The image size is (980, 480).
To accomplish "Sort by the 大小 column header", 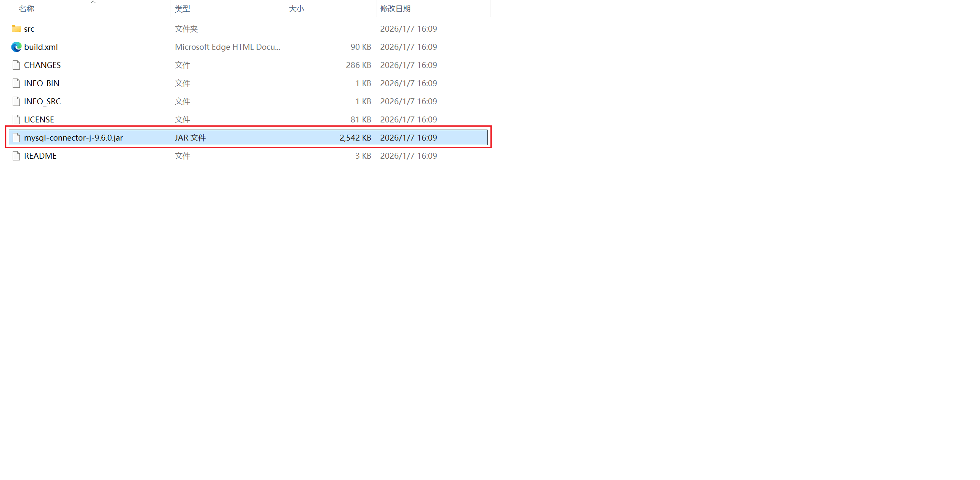I will click(297, 9).
